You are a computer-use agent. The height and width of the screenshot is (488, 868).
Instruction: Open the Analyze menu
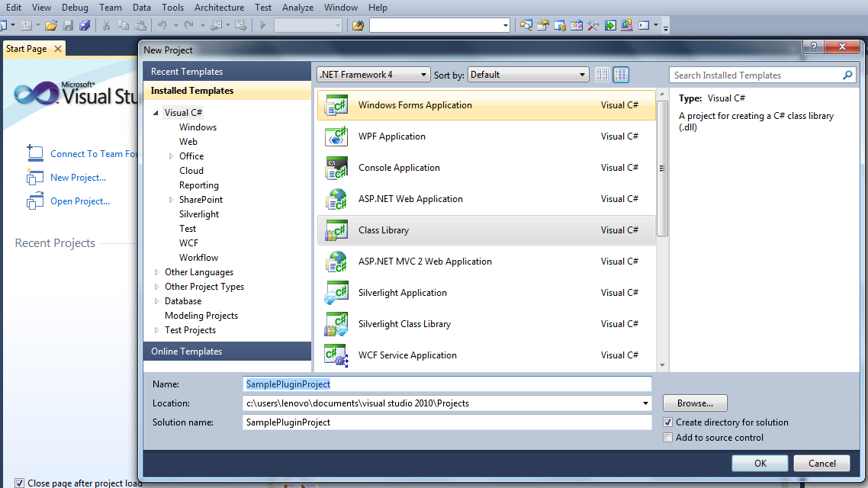pos(297,7)
